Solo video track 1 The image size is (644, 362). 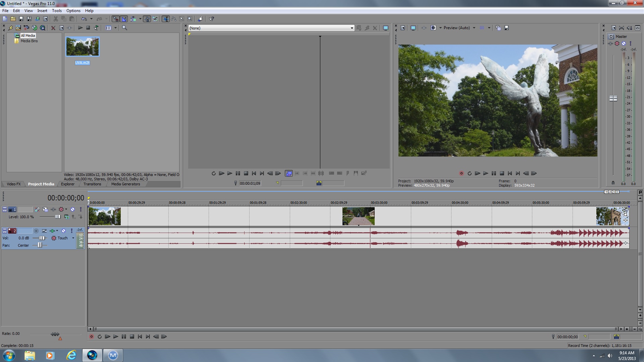point(80,209)
